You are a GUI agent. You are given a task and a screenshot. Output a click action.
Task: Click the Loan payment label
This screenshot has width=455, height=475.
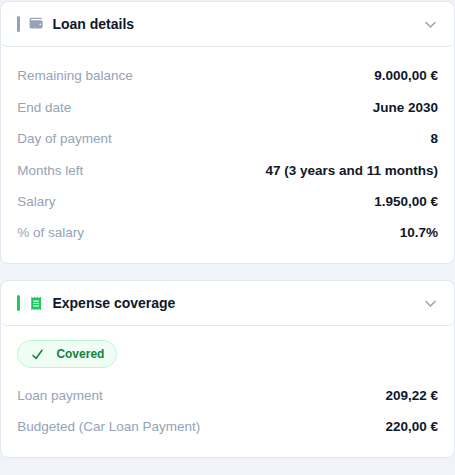click(x=60, y=396)
